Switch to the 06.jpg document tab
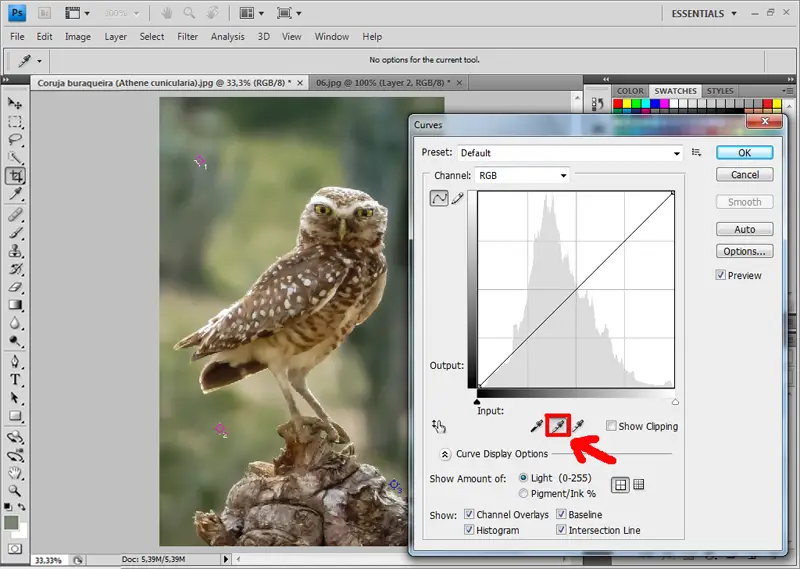The image size is (800, 569). (x=376, y=82)
